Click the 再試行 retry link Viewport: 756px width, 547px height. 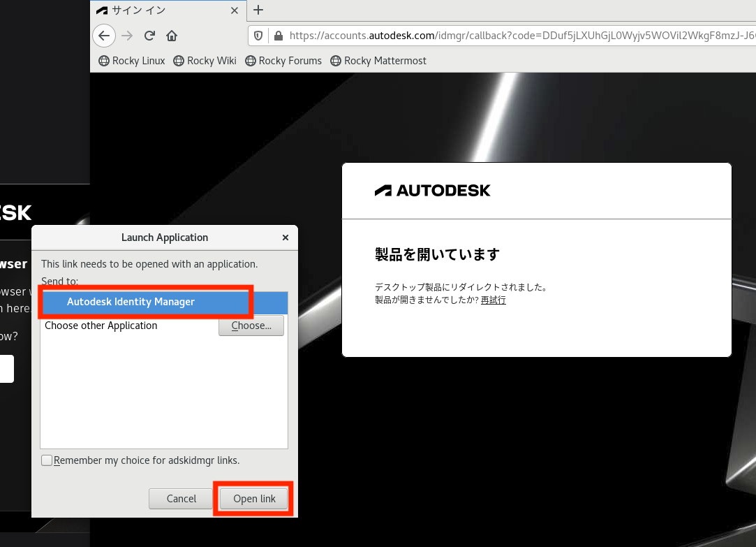(493, 299)
